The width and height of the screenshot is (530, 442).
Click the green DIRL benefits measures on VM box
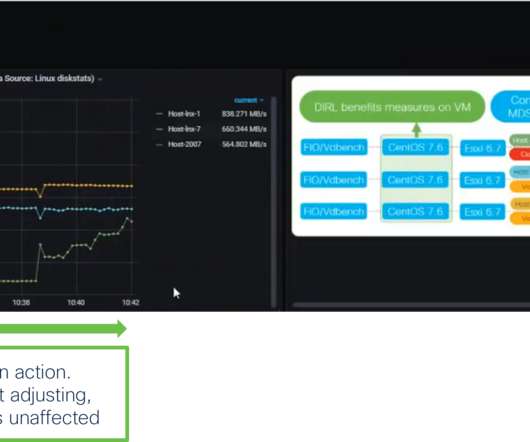(x=392, y=107)
